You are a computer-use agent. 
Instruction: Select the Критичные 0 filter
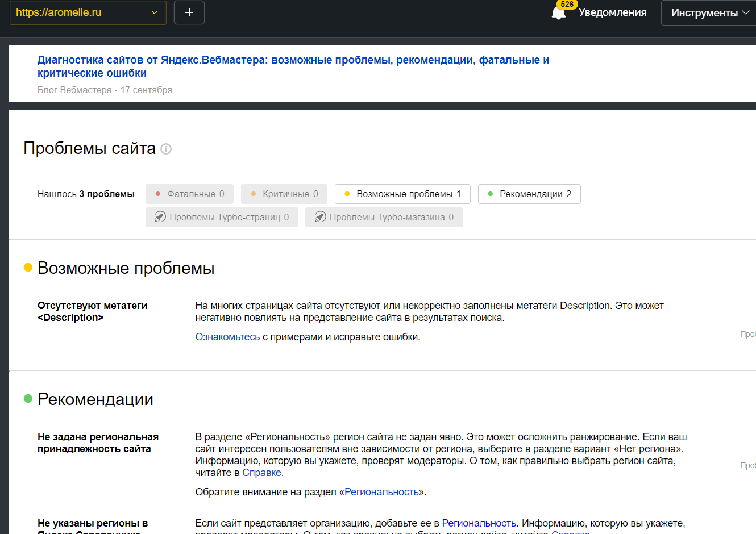click(284, 194)
